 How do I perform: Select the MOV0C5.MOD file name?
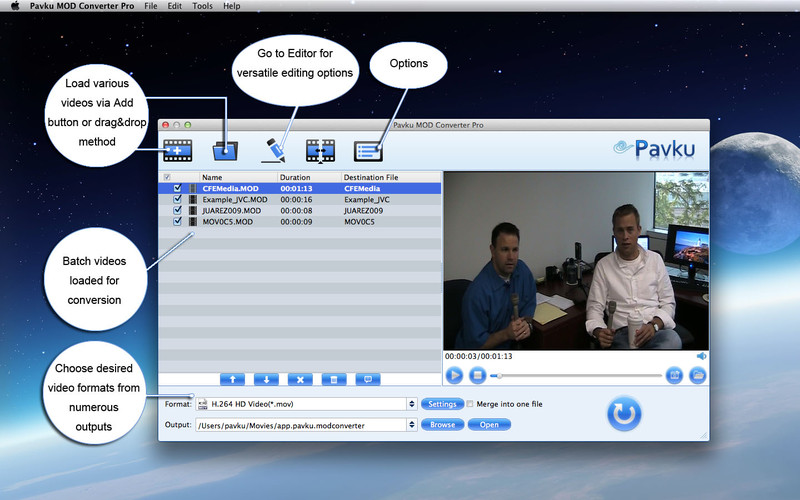point(228,221)
